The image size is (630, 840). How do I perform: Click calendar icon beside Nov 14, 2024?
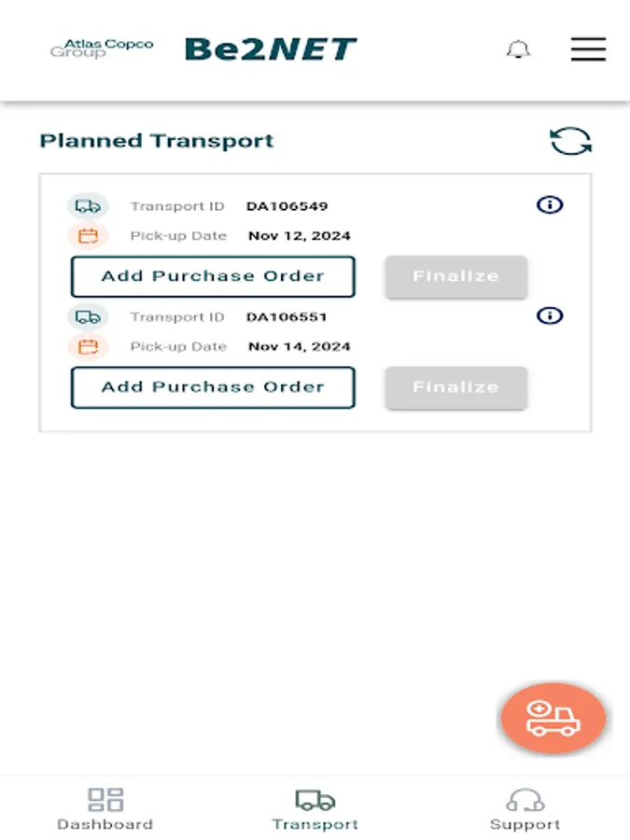point(88,347)
